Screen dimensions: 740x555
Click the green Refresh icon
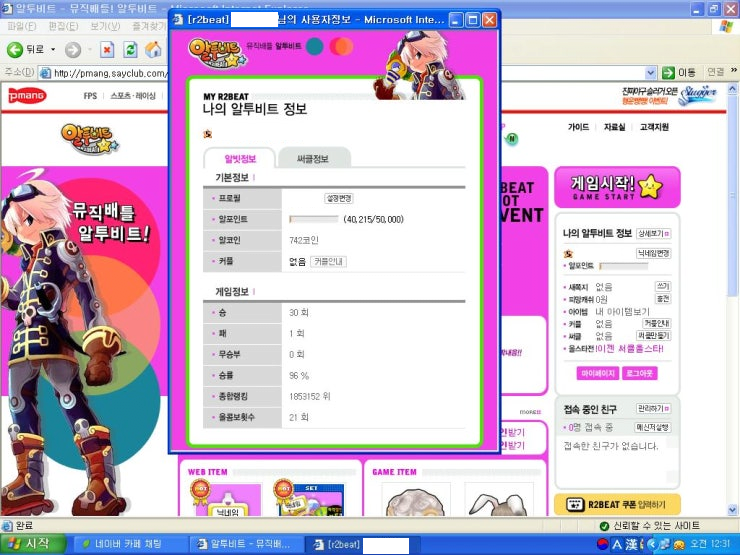(x=130, y=50)
